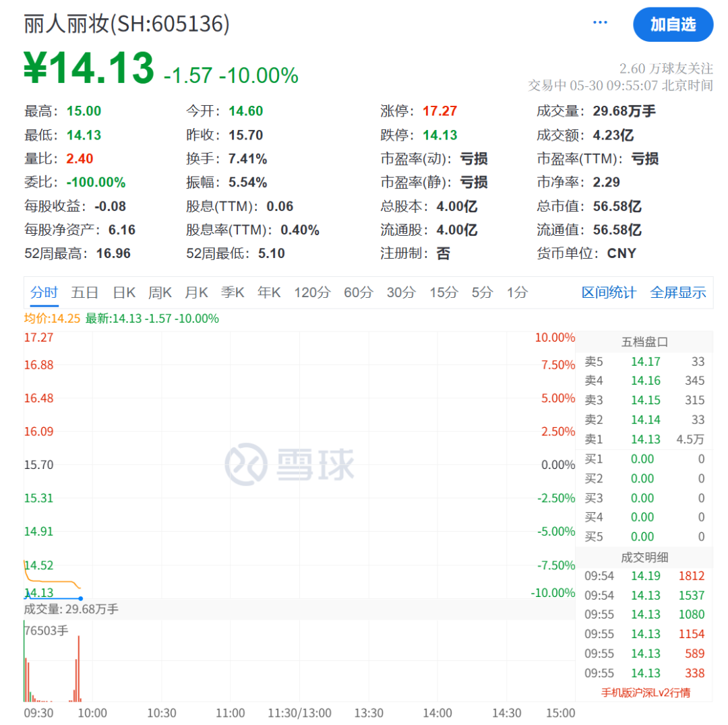
Task: Click the 09:54 trade showing 1812 lots
Action: [645, 576]
